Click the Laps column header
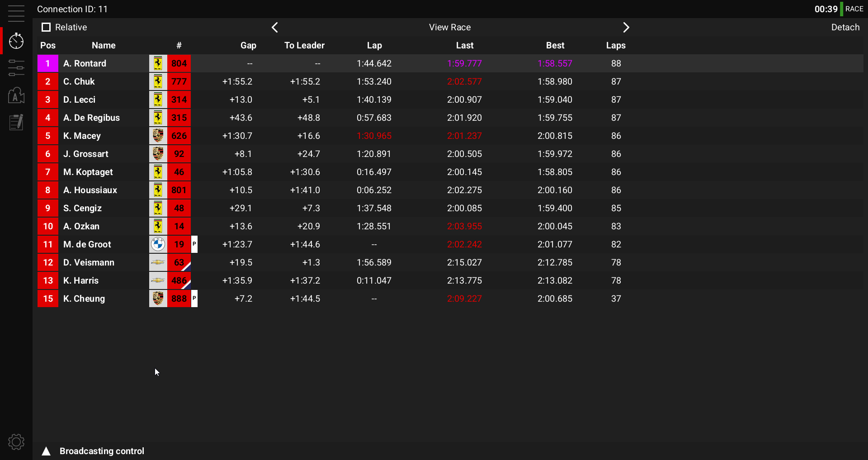868x460 pixels. click(x=616, y=45)
